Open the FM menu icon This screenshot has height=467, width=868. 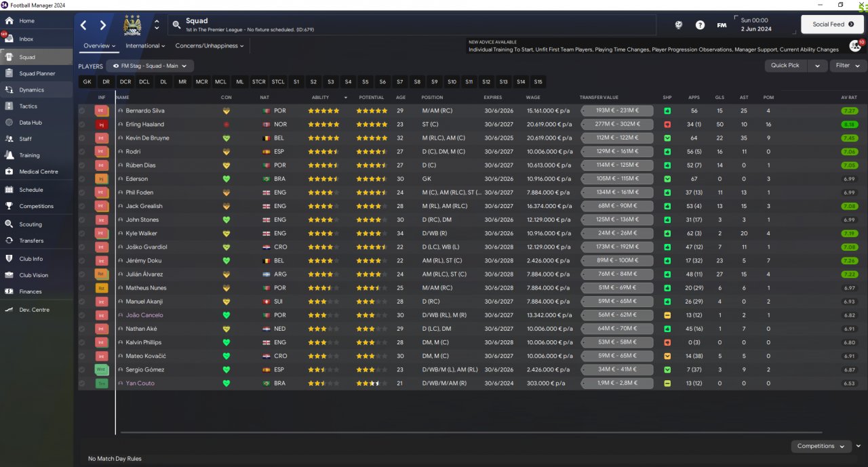pyautogui.click(x=722, y=25)
